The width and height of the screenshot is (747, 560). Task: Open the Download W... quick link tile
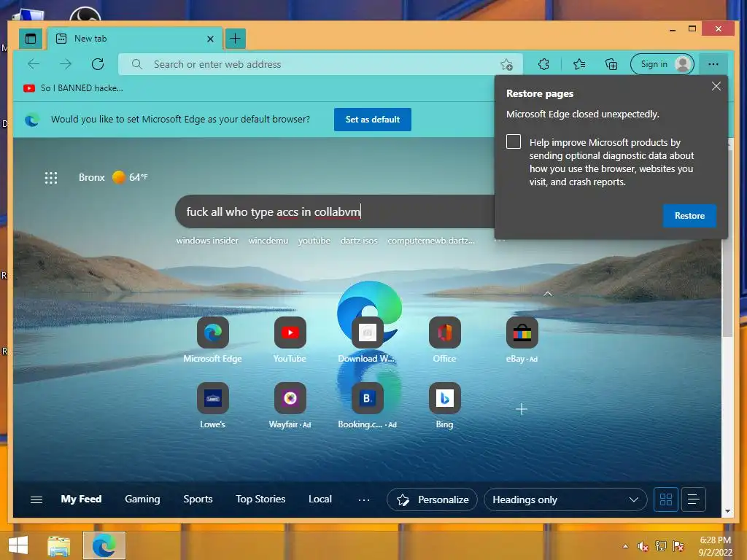click(x=367, y=340)
